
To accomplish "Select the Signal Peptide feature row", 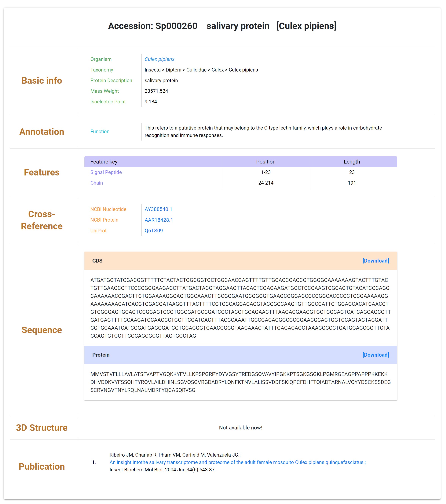I will click(240, 172).
